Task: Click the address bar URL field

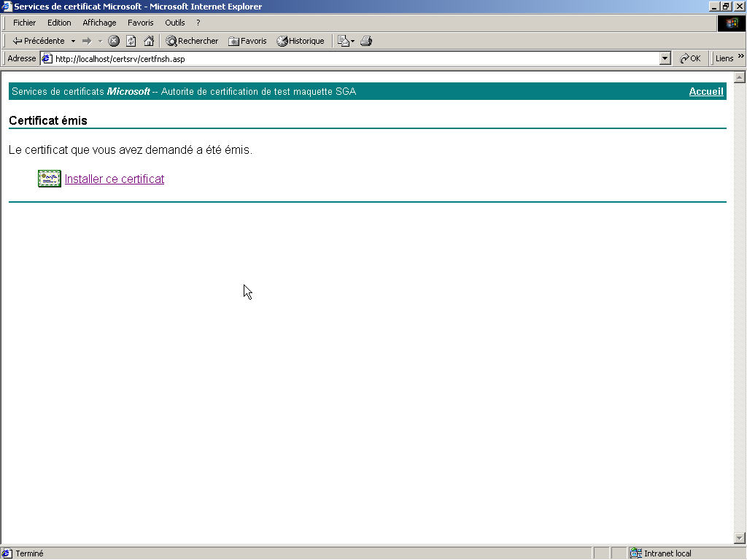Action: click(x=356, y=58)
